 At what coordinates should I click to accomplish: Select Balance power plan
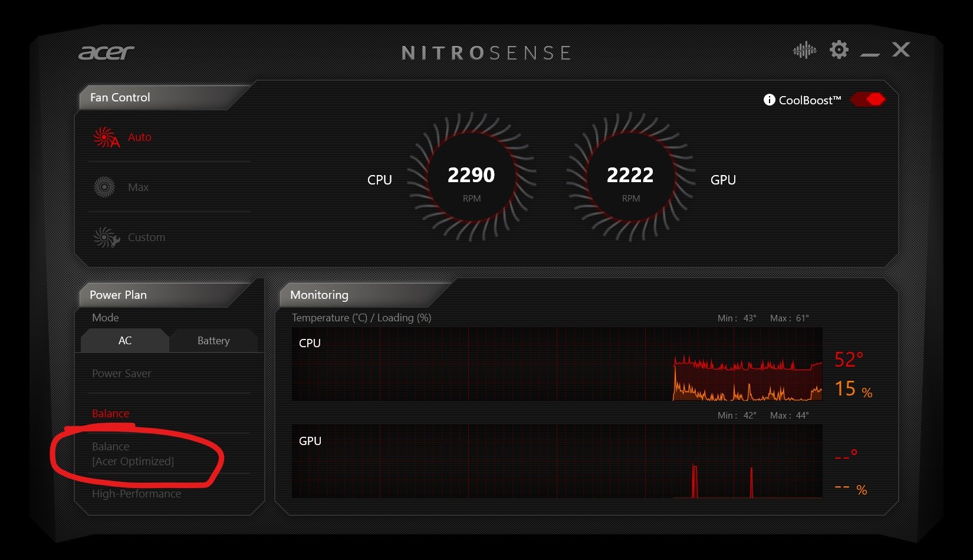[x=110, y=414]
